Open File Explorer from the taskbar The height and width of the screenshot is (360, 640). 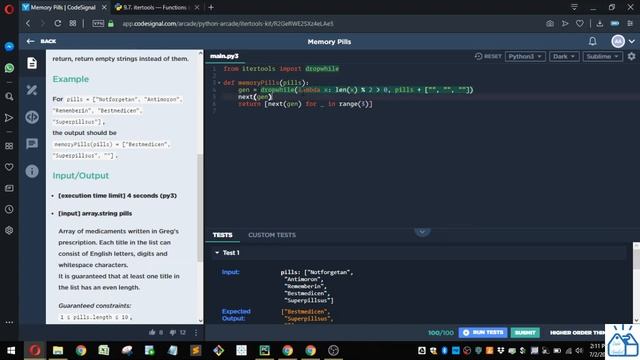click(x=58, y=351)
